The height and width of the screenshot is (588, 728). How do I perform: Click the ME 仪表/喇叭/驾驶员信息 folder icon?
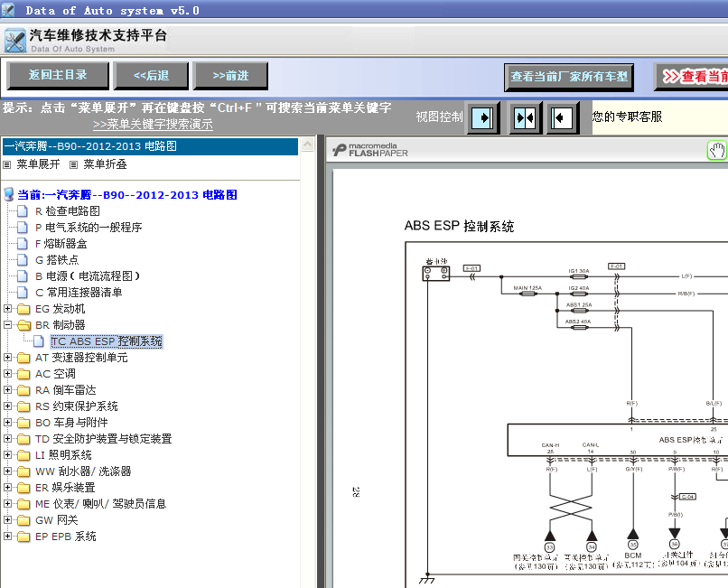click(23, 504)
